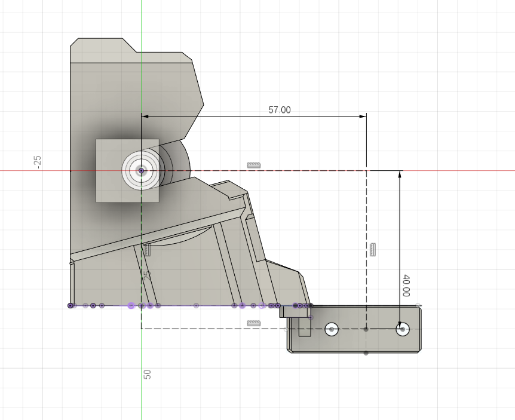This screenshot has height=420, width=515.
Task: Select the constraint glyph above the 57.00 extension line
Action: [254, 165]
